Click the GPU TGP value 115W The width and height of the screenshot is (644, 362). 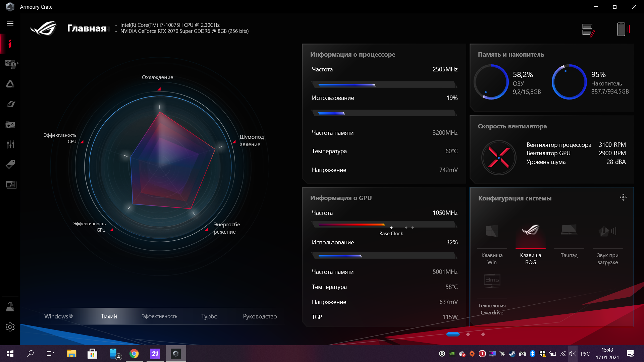(450, 317)
